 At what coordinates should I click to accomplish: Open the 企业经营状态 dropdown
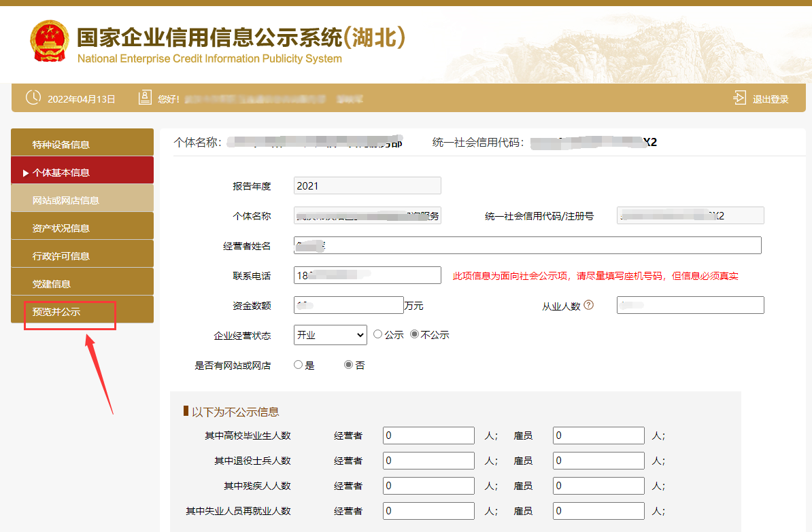pos(330,335)
